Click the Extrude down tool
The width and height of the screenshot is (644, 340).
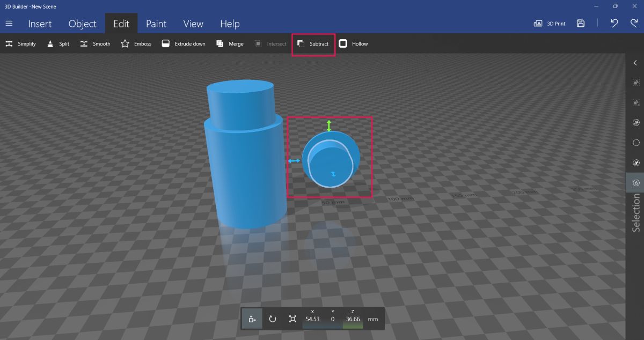pos(183,43)
